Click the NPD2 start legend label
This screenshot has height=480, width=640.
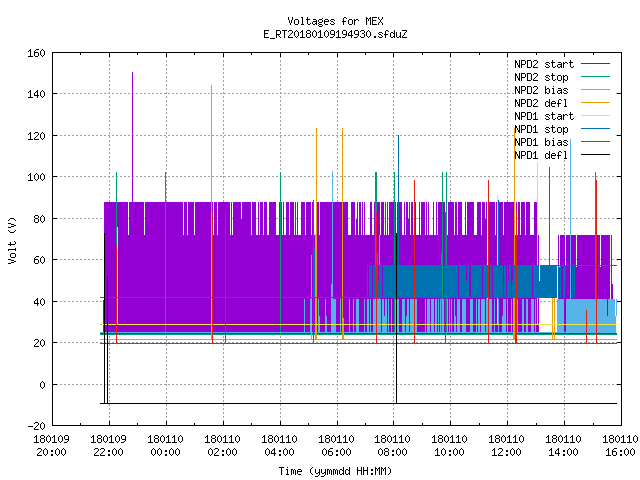[544, 64]
